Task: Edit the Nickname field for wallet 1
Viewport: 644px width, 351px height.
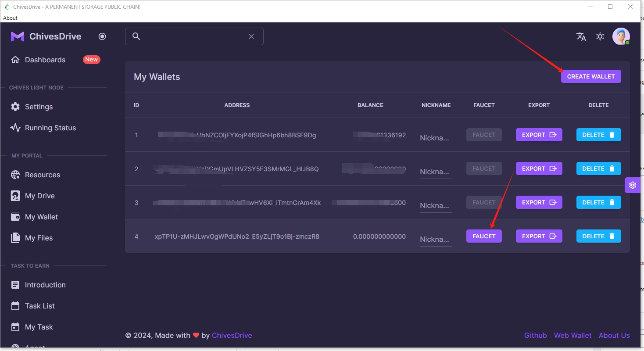Action: click(436, 138)
